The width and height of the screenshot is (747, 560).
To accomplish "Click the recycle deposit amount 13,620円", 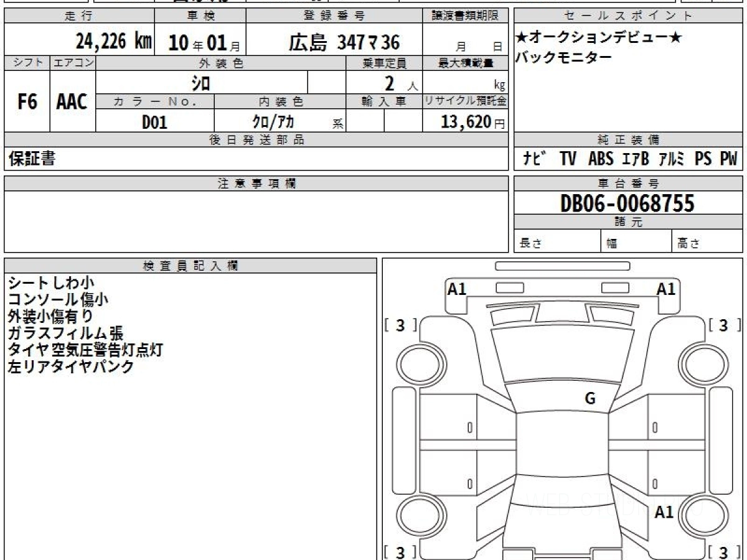I will tap(472, 122).
